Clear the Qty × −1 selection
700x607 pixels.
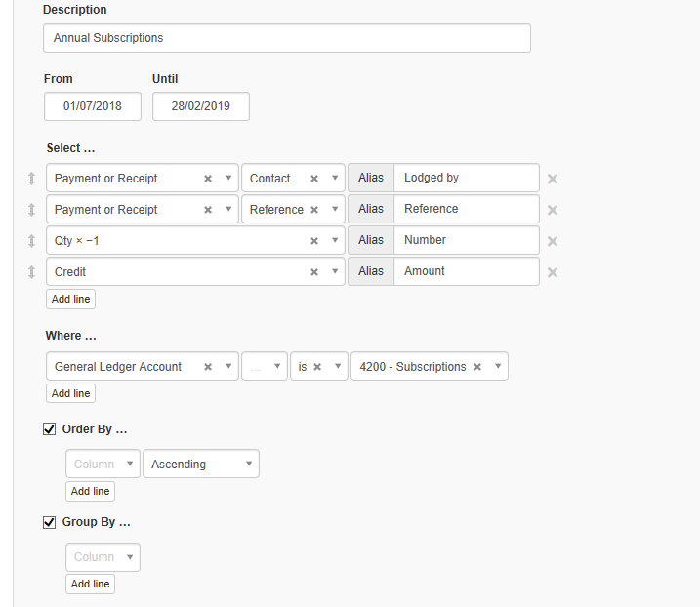(x=313, y=241)
